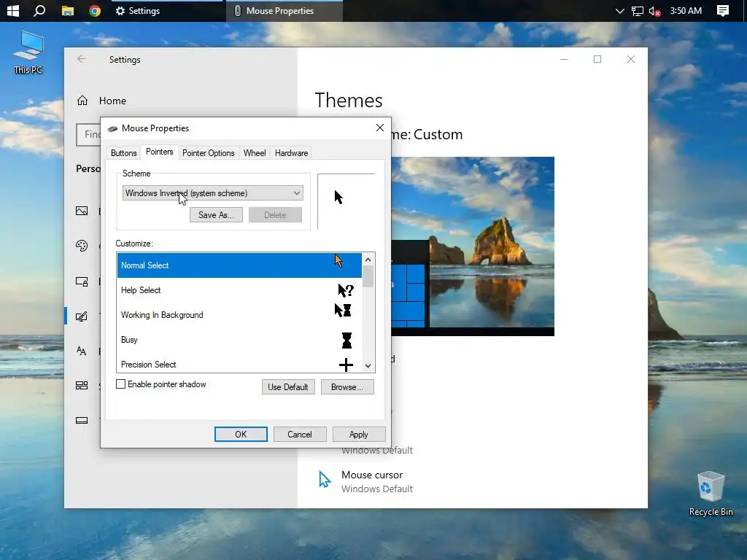The width and height of the screenshot is (747, 560).
Task: Switch to the Wheel tab
Action: coord(255,153)
